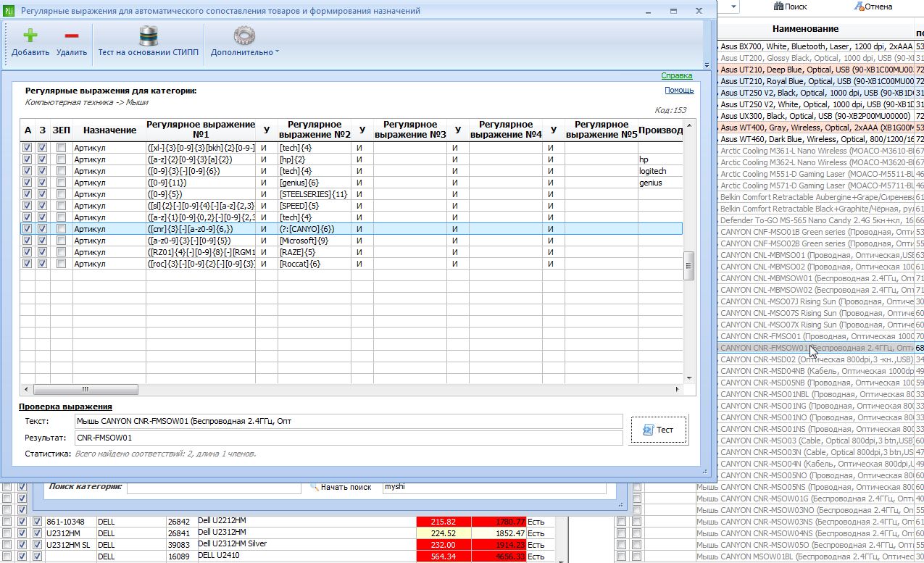Select the [Microsoft]{9} expression cell
This screenshot has height=563, width=924.
coord(314,241)
